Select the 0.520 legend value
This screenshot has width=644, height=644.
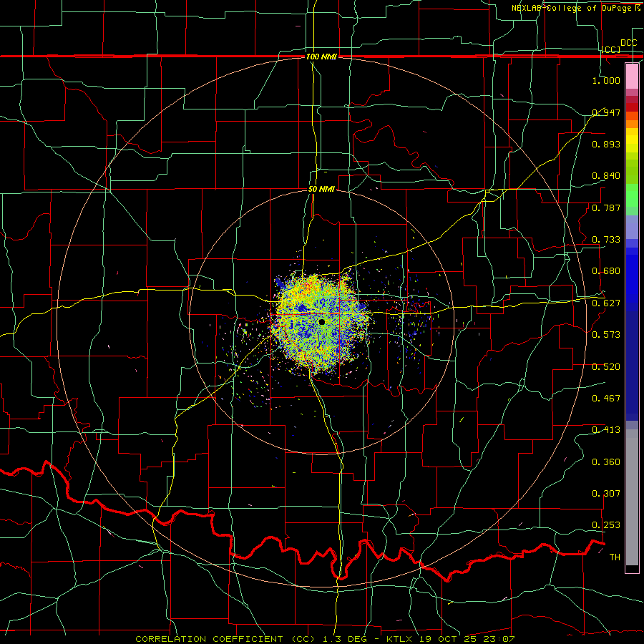[x=606, y=367]
